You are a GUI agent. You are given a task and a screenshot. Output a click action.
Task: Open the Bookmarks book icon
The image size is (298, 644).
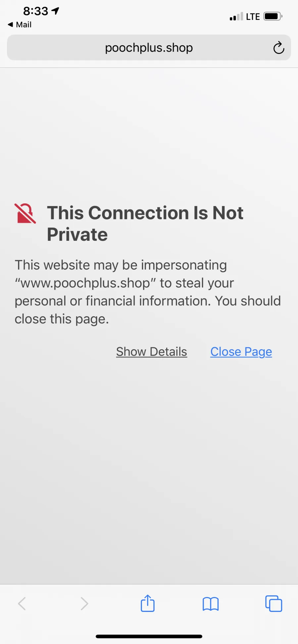[x=211, y=604]
